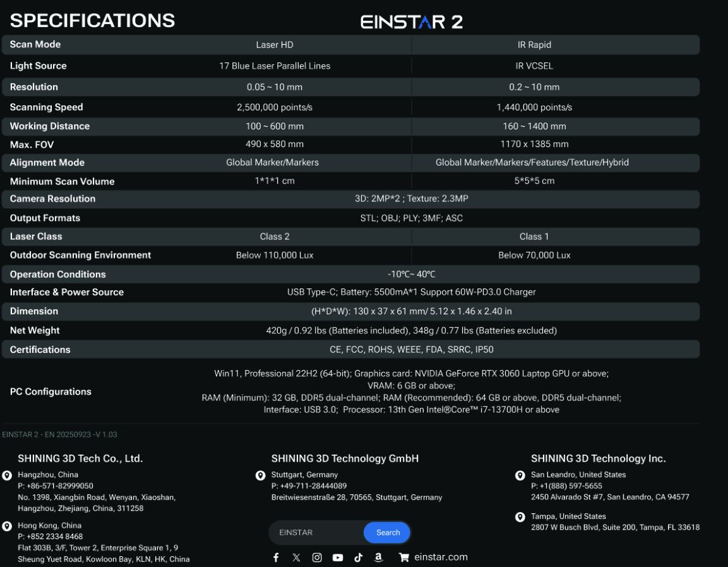728x567 pixels.
Task: Open the Instagram icon link
Action: tap(316, 558)
